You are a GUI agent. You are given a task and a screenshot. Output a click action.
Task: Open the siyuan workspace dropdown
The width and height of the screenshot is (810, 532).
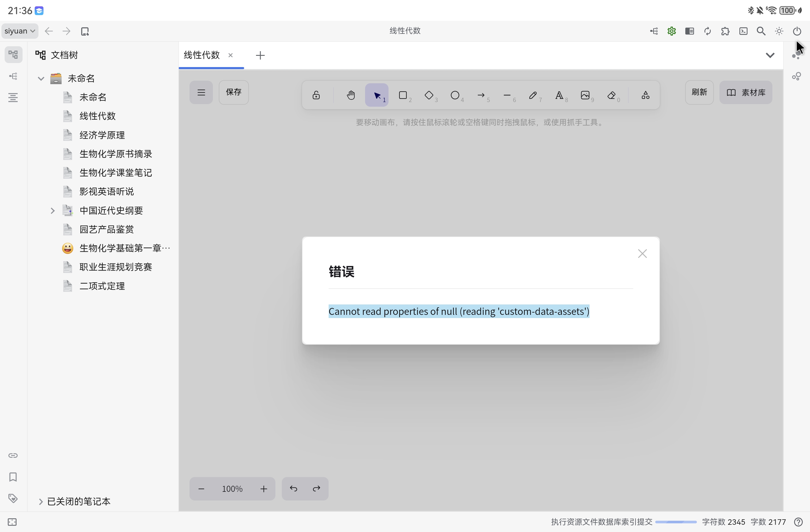coord(19,31)
